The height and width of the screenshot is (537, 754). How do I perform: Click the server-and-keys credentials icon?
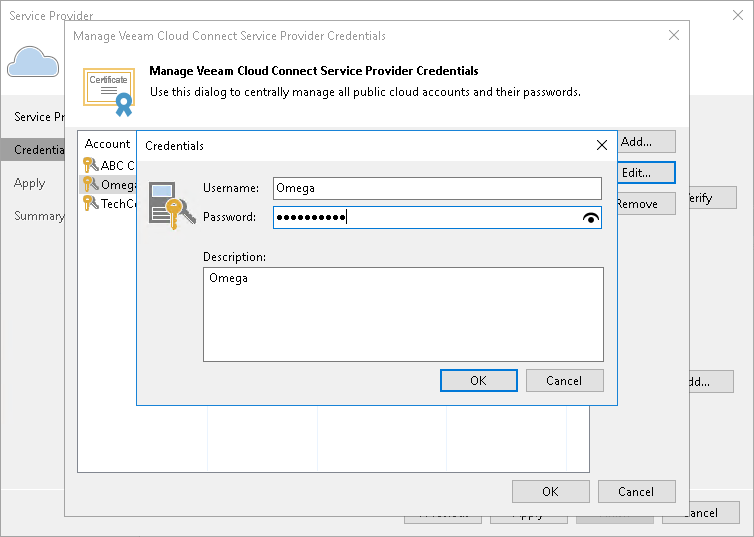tap(172, 205)
